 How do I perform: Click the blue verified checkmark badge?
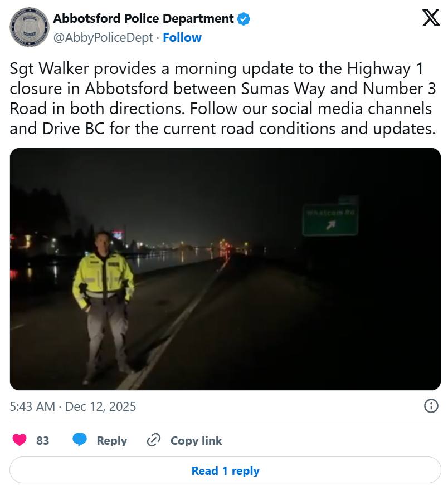pos(244,19)
